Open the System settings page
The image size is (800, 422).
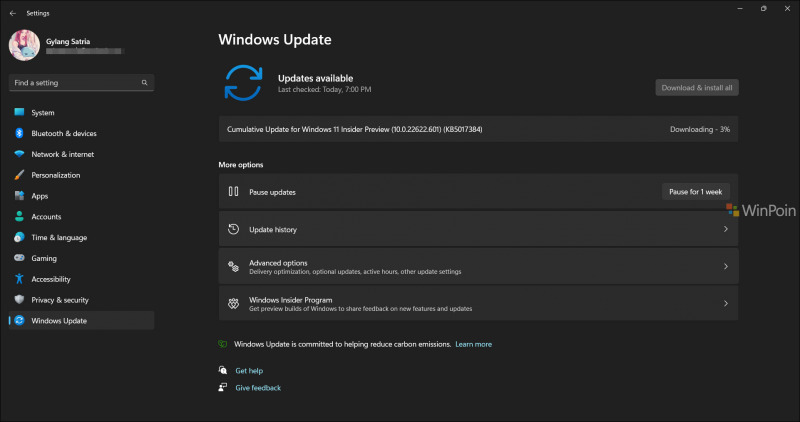tap(81, 113)
